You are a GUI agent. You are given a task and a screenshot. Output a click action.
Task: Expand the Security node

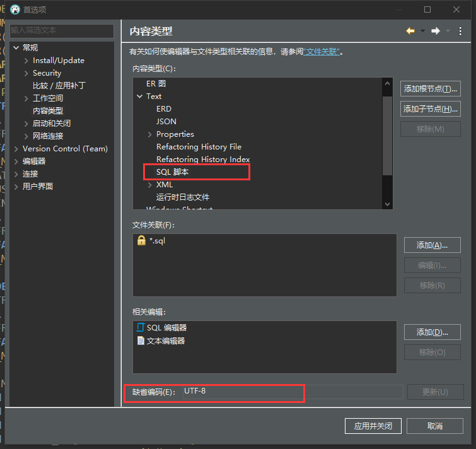point(26,73)
